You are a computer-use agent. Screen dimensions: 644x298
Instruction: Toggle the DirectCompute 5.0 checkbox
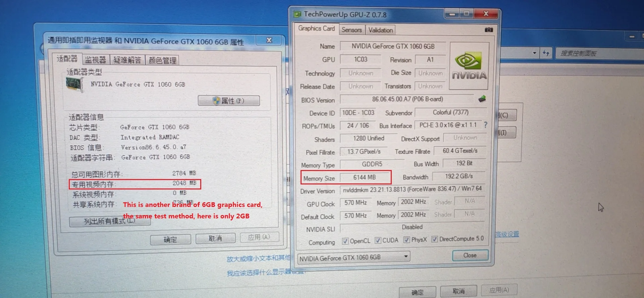coord(435,239)
